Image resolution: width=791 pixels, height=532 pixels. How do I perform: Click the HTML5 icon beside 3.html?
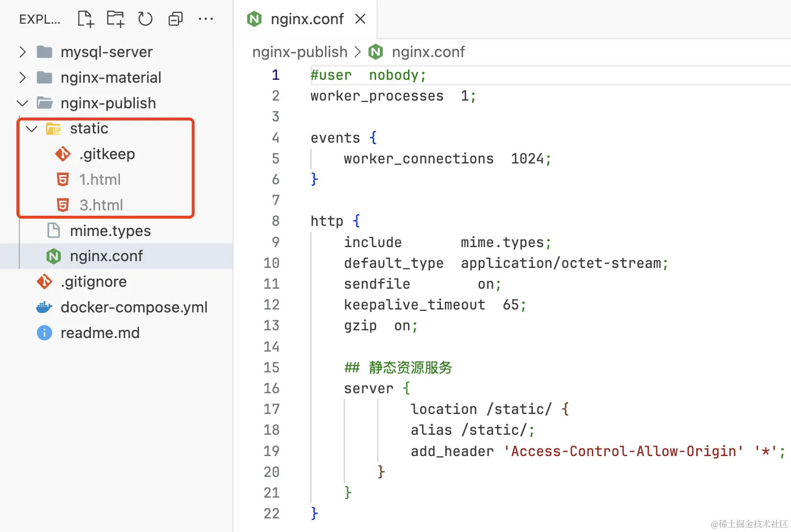tap(63, 205)
